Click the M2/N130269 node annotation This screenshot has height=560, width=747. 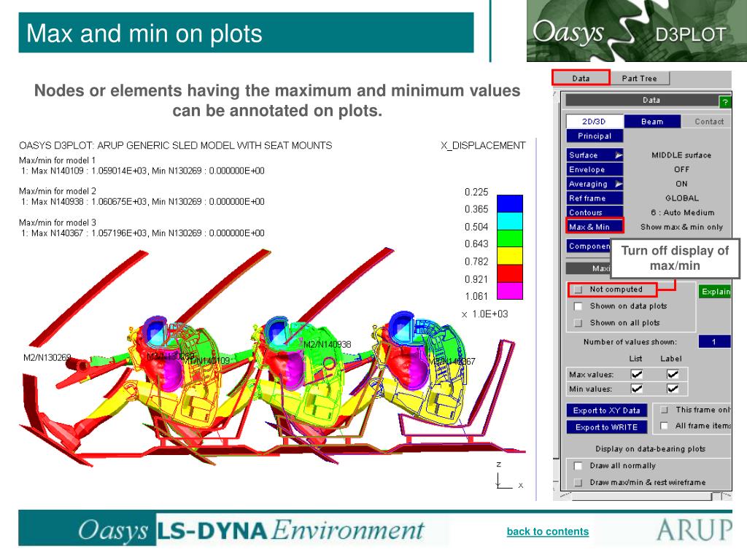point(47,357)
